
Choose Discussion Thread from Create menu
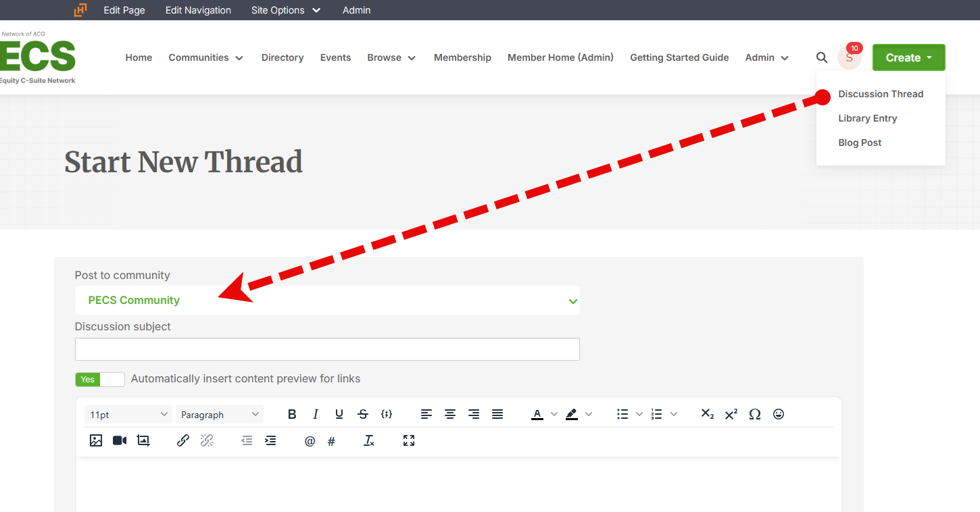(x=881, y=94)
